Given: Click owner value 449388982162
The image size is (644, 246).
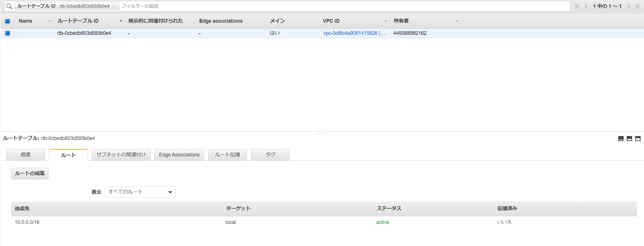Looking at the screenshot, I should 410,33.
